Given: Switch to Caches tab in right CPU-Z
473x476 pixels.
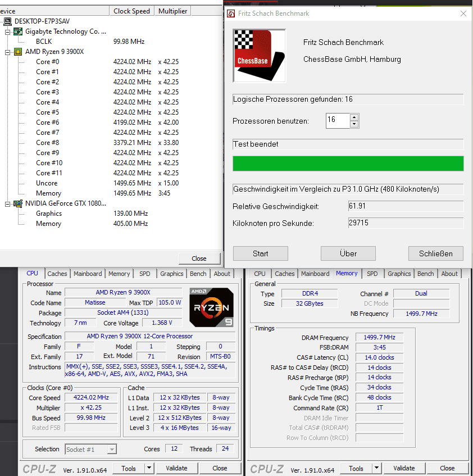Looking at the screenshot, I should pyautogui.click(x=285, y=274).
